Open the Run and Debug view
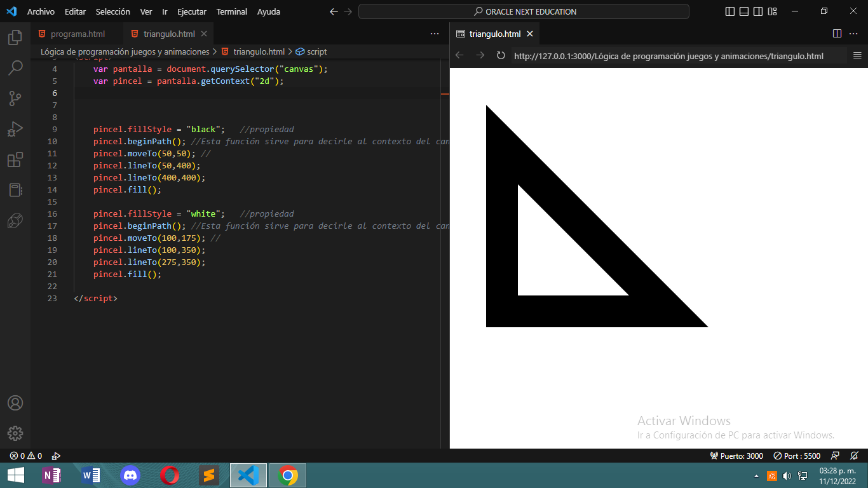Screen dimensions: 868x488 (15, 129)
